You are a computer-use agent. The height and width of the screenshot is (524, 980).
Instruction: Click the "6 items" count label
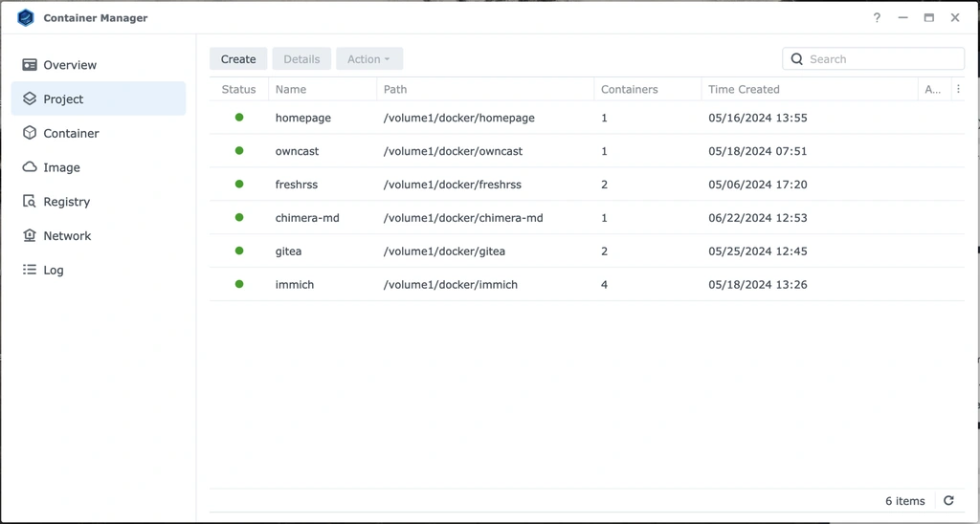pyautogui.click(x=904, y=501)
